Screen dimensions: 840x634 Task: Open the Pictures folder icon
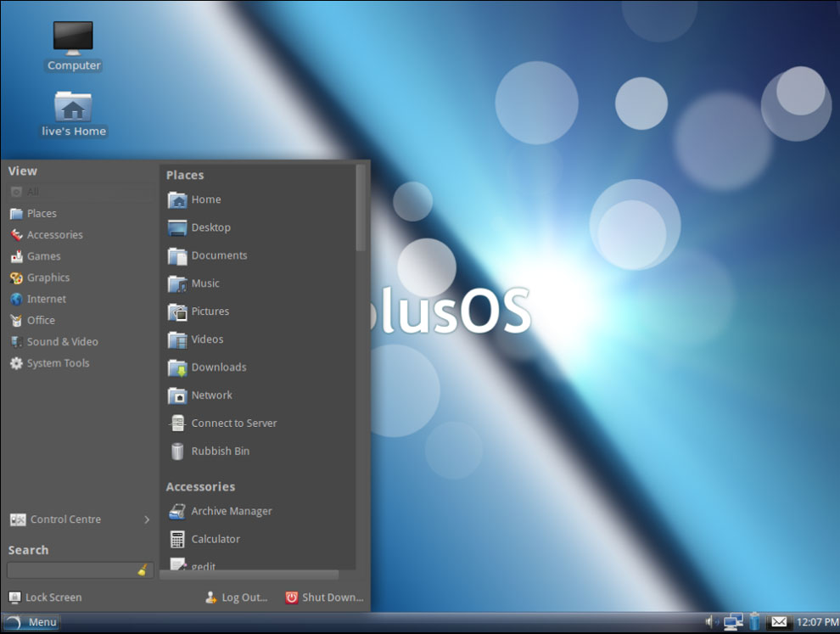tap(177, 311)
